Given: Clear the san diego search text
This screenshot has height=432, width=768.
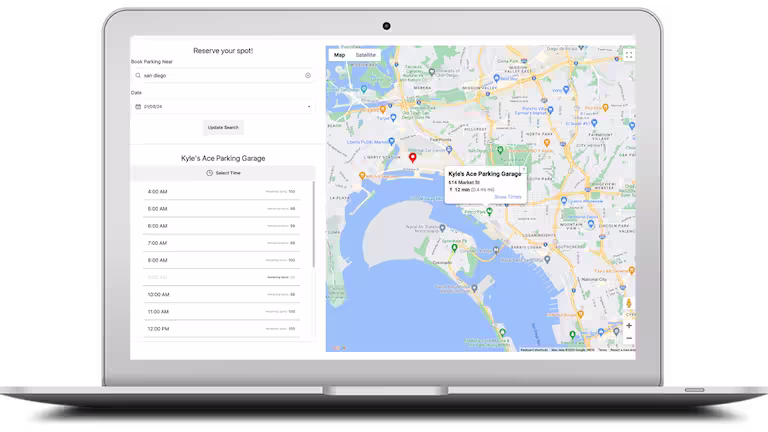Looking at the screenshot, I should pyautogui.click(x=308, y=75).
